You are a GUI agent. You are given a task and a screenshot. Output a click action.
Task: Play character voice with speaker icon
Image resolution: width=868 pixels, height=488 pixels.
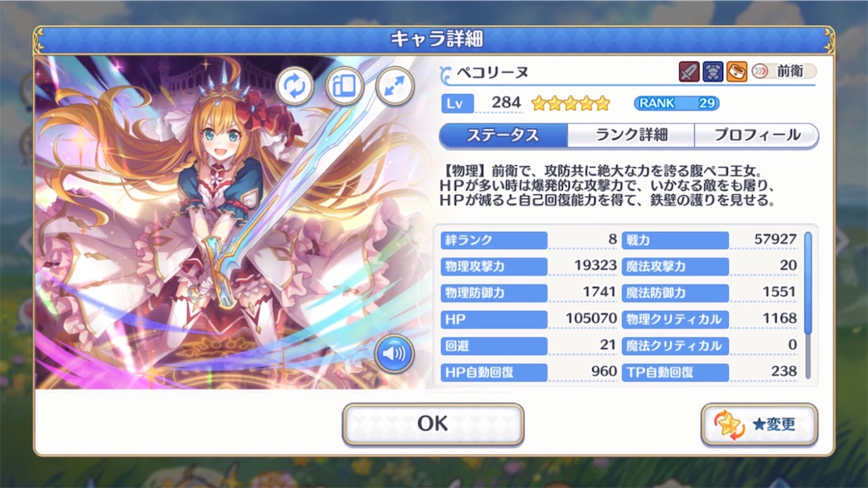(x=394, y=353)
